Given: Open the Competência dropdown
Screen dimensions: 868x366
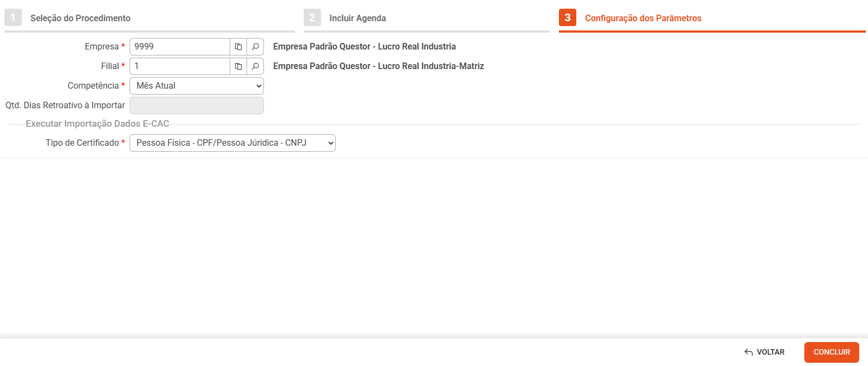Looking at the screenshot, I should click(196, 86).
